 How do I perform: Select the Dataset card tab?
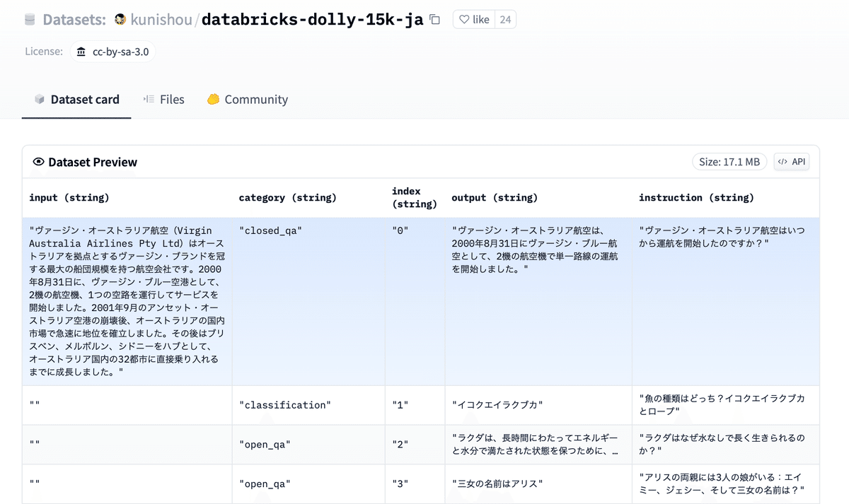(83, 99)
